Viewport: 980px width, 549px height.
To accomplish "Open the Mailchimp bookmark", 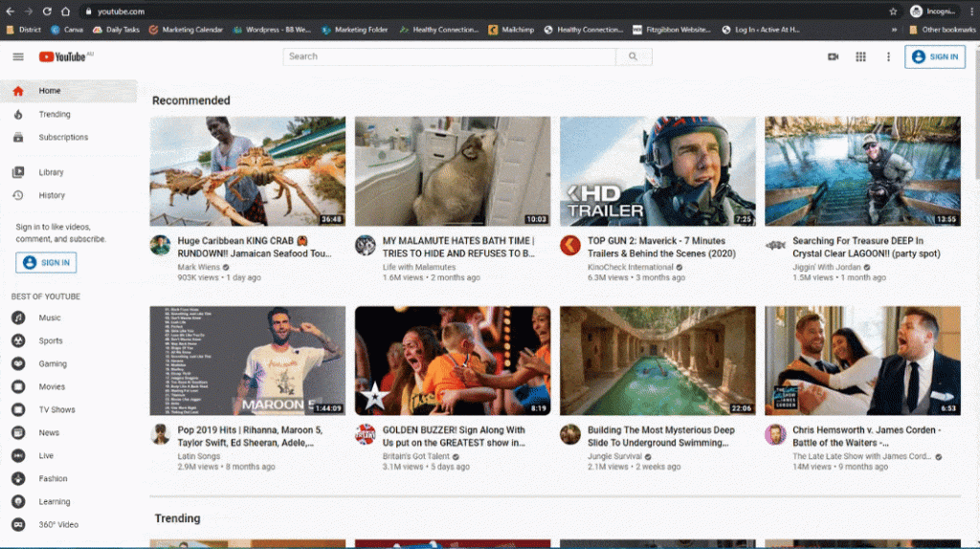I will pos(511,30).
